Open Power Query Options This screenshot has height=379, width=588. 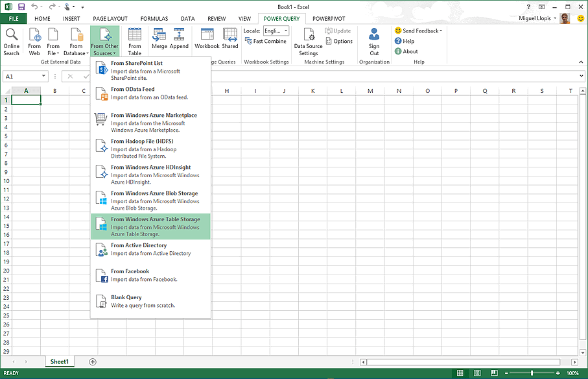[x=339, y=42]
